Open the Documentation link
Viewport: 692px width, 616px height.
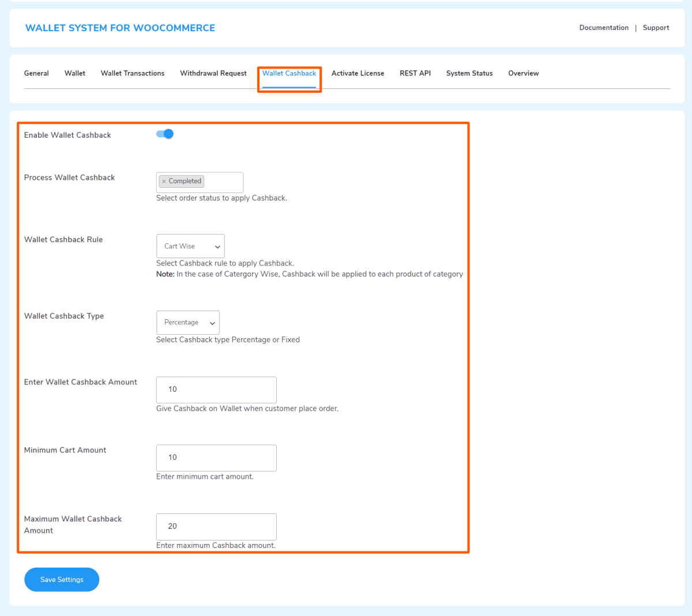604,28
